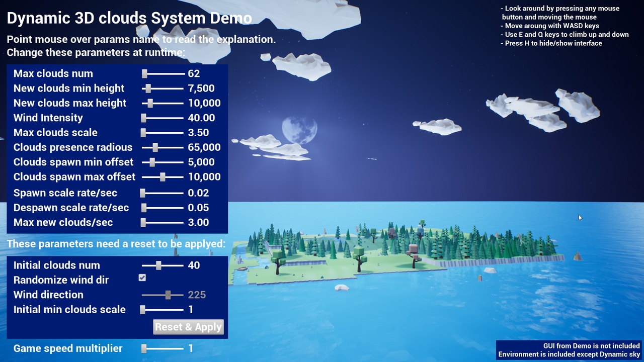The height and width of the screenshot is (362, 644).
Task: Adjust the New clouds min height slider
Action: (163, 88)
